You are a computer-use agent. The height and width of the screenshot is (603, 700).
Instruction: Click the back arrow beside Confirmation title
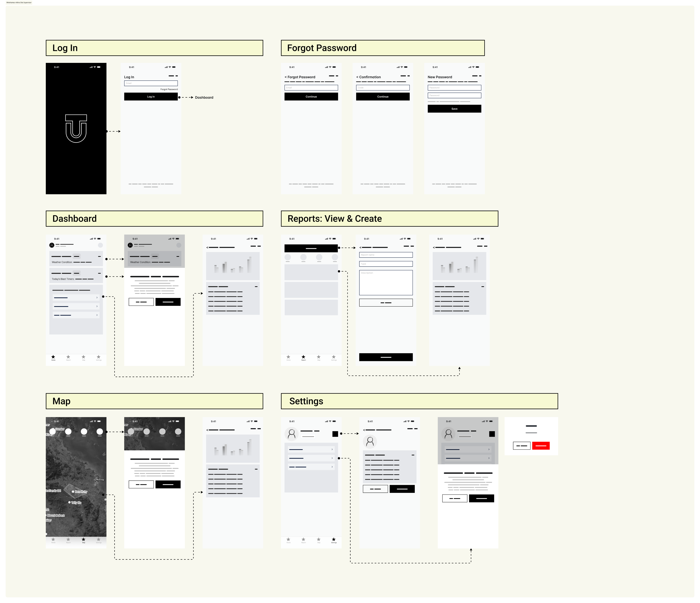[357, 77]
